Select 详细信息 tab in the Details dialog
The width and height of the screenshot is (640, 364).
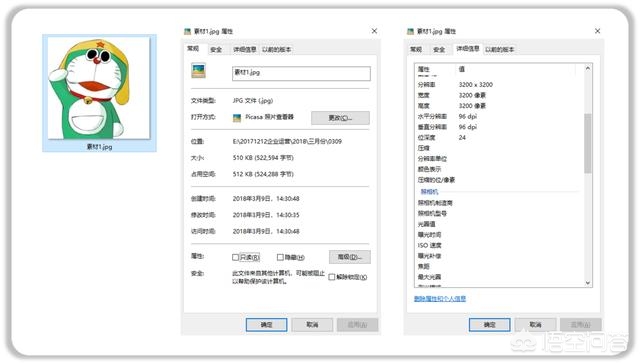(x=468, y=49)
